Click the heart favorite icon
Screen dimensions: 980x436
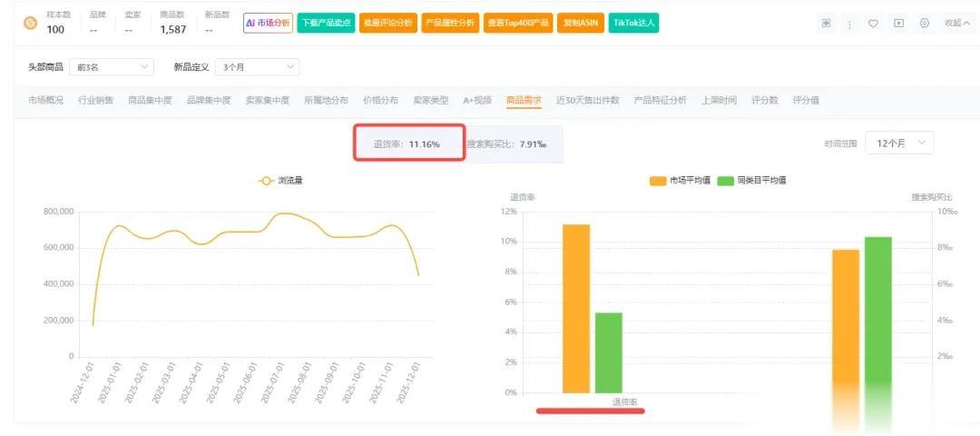click(874, 24)
